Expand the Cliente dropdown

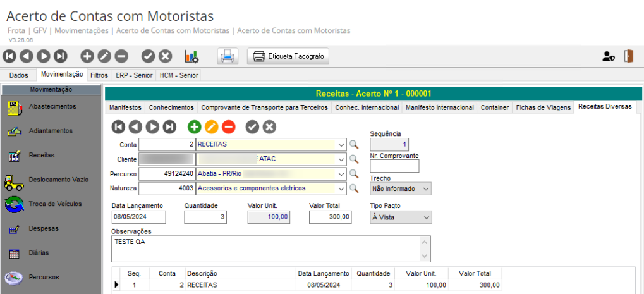click(341, 159)
